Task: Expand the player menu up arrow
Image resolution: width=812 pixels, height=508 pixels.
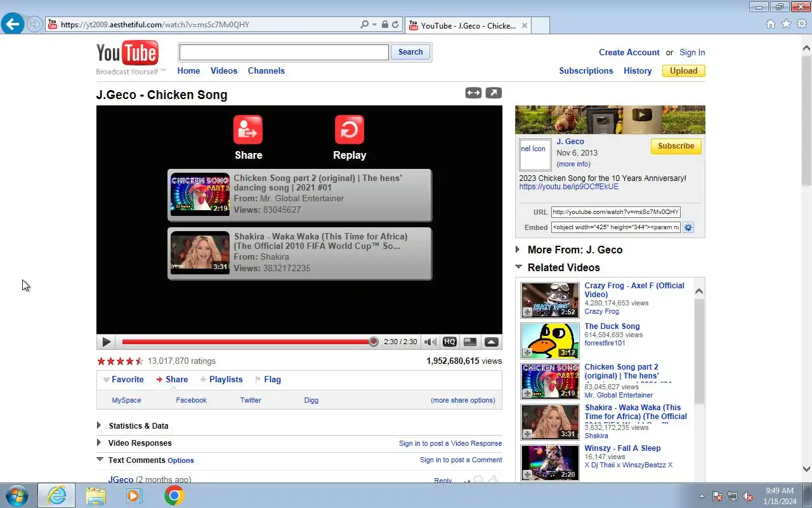Action: click(492, 342)
